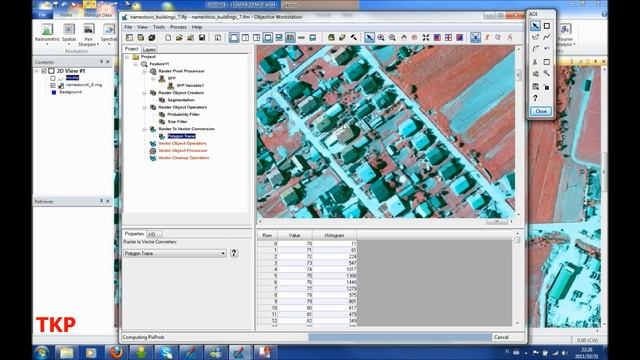Open Firefox from the taskbar
Screen dimensions: 640x360
click(x=116, y=352)
